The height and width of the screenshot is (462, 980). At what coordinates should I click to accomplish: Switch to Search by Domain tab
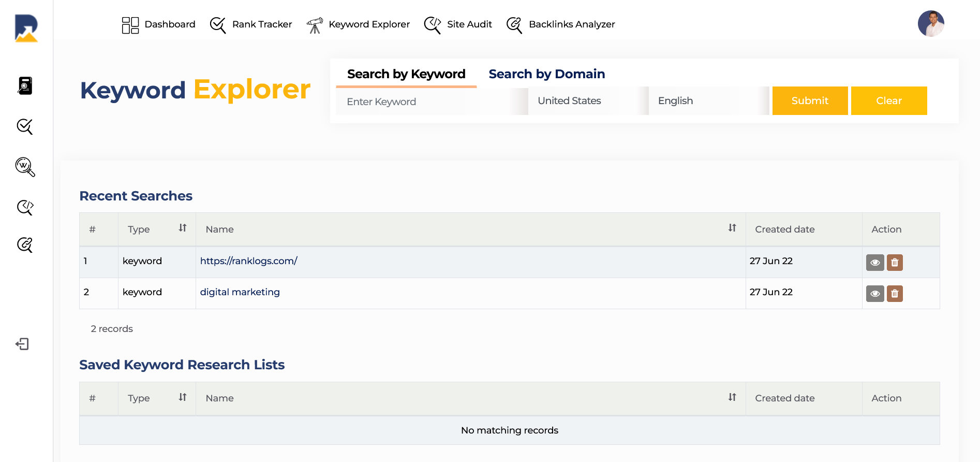tap(547, 74)
